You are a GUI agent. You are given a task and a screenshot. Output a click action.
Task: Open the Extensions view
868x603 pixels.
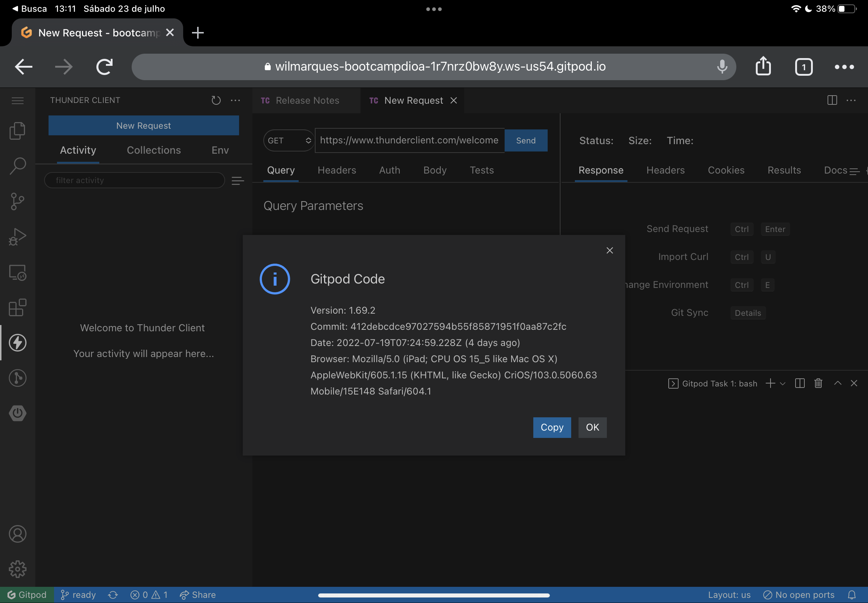(x=17, y=307)
